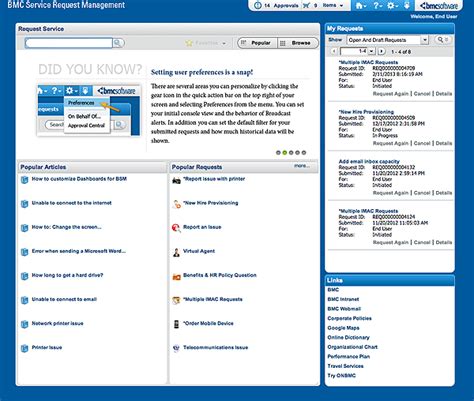Image resolution: width=474 pixels, height=401 pixels.
Task: Click the Benefits & HR Policy icon
Action: pyautogui.click(x=176, y=277)
